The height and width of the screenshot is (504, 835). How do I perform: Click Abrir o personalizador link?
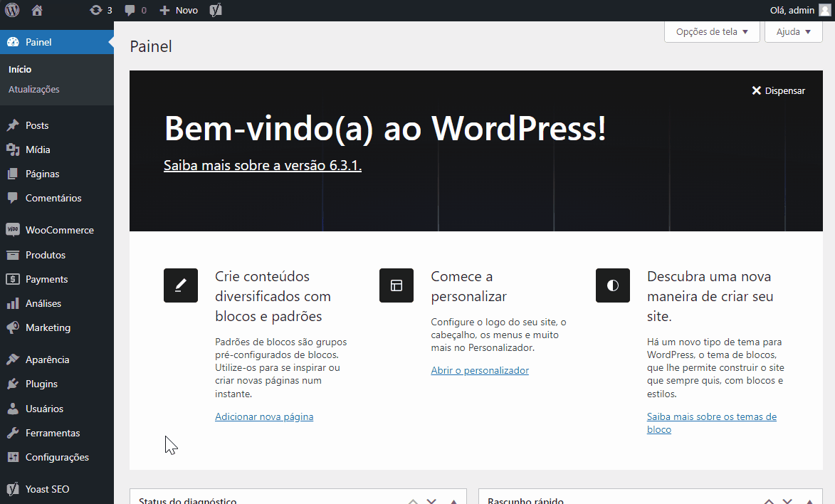coord(480,370)
